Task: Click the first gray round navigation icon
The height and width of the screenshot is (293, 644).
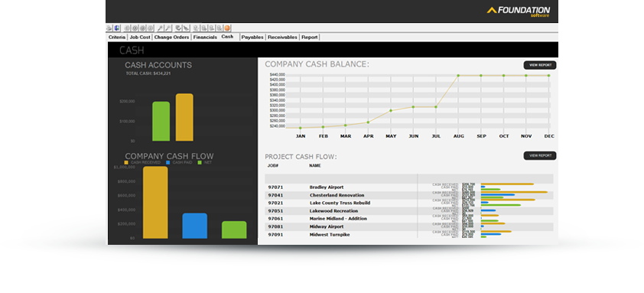Action: pos(127,28)
